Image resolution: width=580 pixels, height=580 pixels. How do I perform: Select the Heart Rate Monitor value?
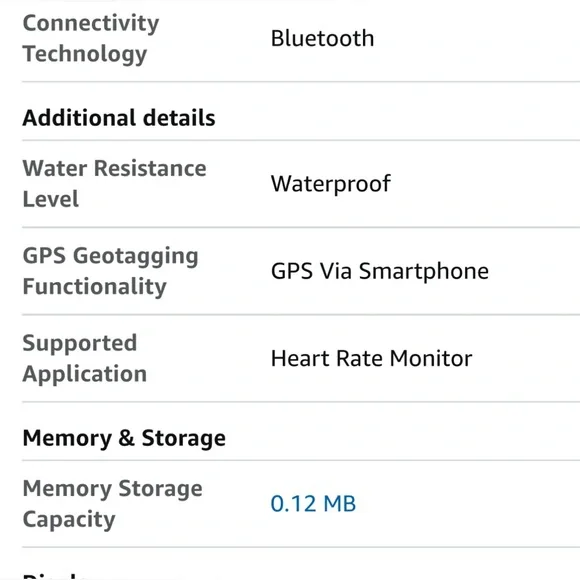(371, 358)
